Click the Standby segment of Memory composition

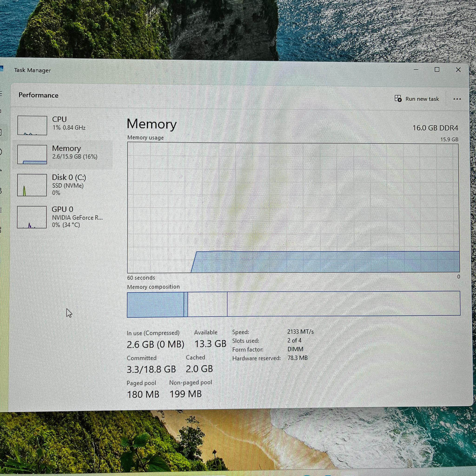(x=207, y=304)
